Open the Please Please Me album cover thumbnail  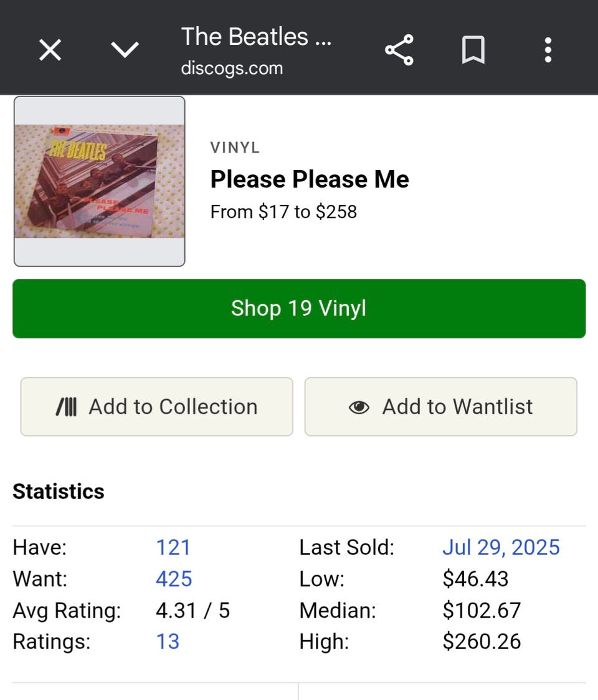coord(100,181)
